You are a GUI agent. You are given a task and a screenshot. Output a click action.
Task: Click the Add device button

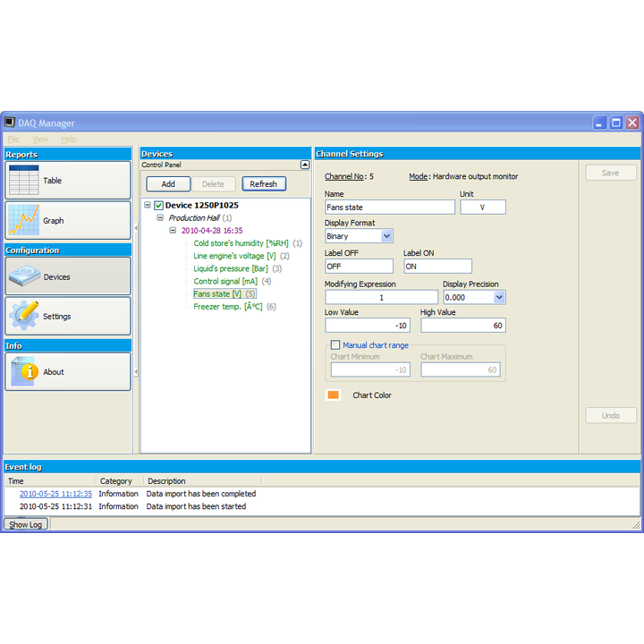click(x=168, y=183)
